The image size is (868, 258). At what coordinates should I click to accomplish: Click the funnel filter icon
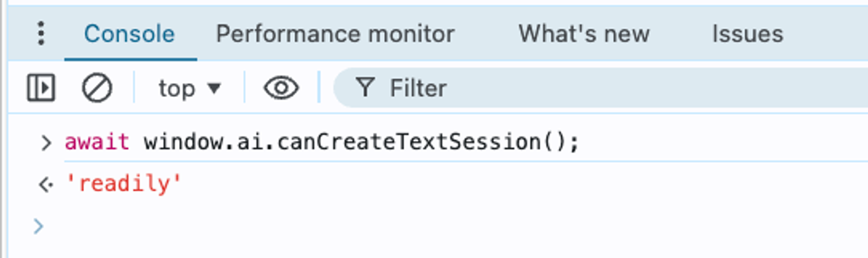pyautogui.click(x=365, y=87)
